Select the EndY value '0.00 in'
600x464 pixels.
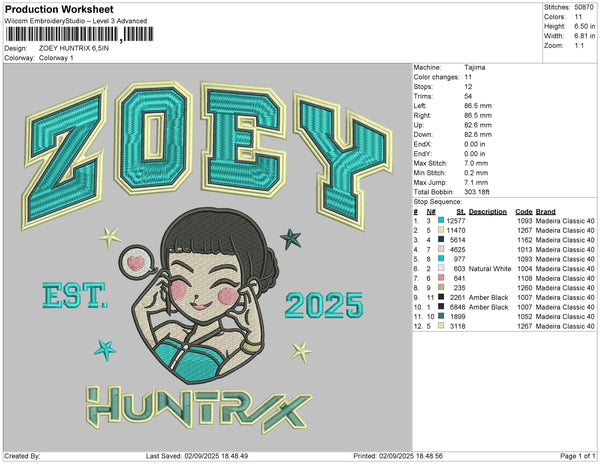(474, 154)
